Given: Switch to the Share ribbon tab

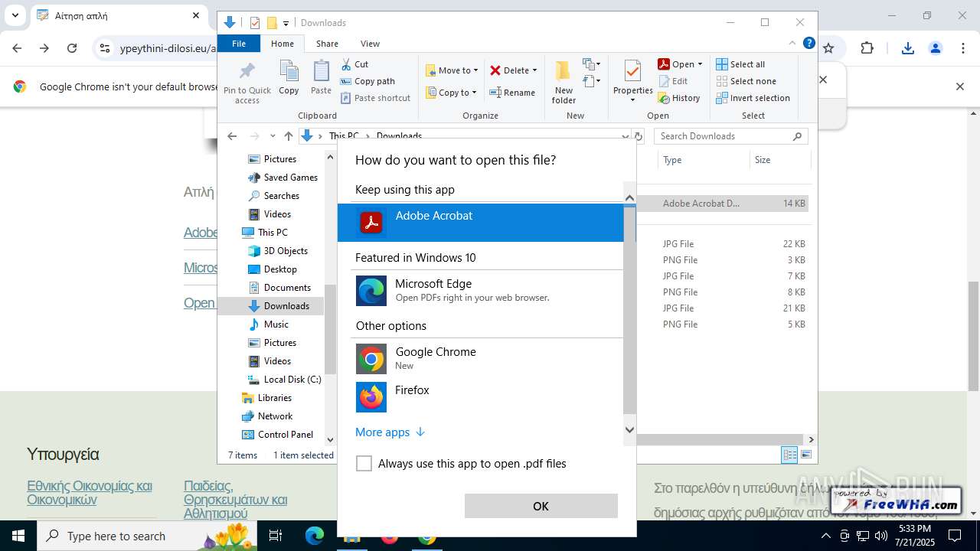Looking at the screenshot, I should click(x=327, y=44).
